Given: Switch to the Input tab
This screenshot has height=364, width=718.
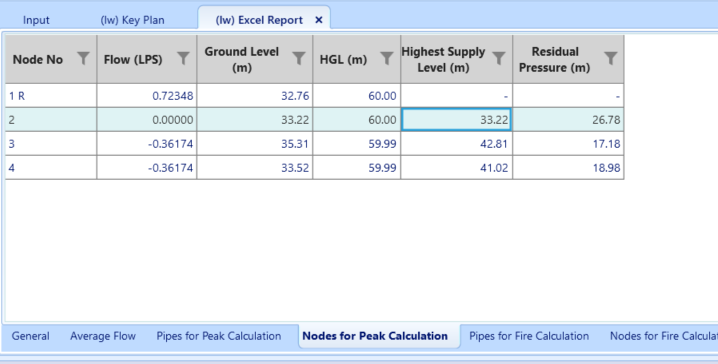Looking at the screenshot, I should (x=36, y=20).
